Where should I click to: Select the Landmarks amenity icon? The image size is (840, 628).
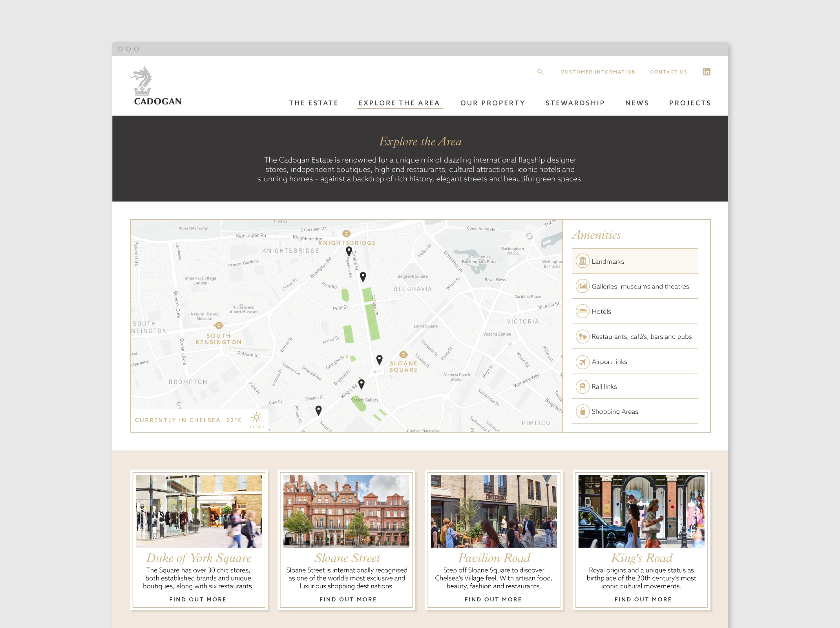(583, 261)
